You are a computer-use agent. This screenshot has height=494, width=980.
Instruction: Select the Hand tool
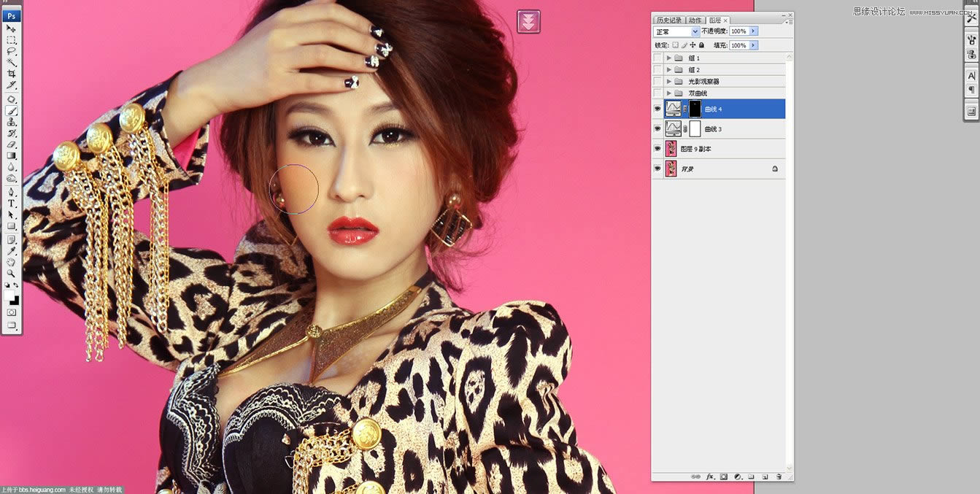(12, 262)
